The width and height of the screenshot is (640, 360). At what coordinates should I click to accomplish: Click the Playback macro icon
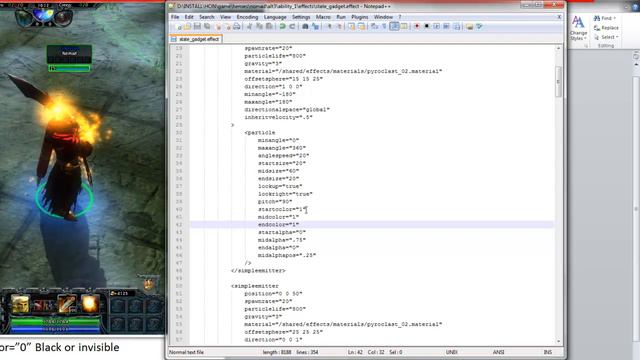click(x=436, y=27)
